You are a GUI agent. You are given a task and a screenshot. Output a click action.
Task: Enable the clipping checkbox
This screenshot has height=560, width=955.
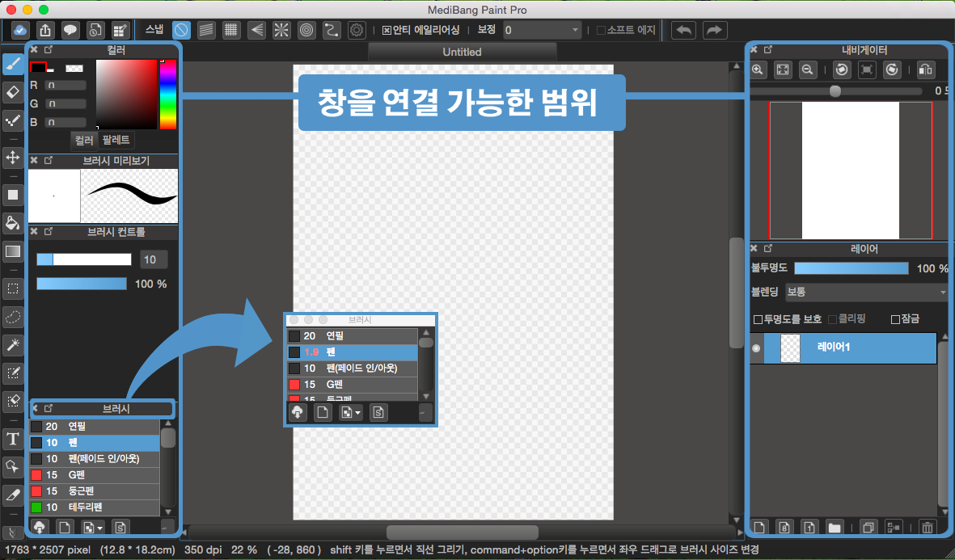833,319
